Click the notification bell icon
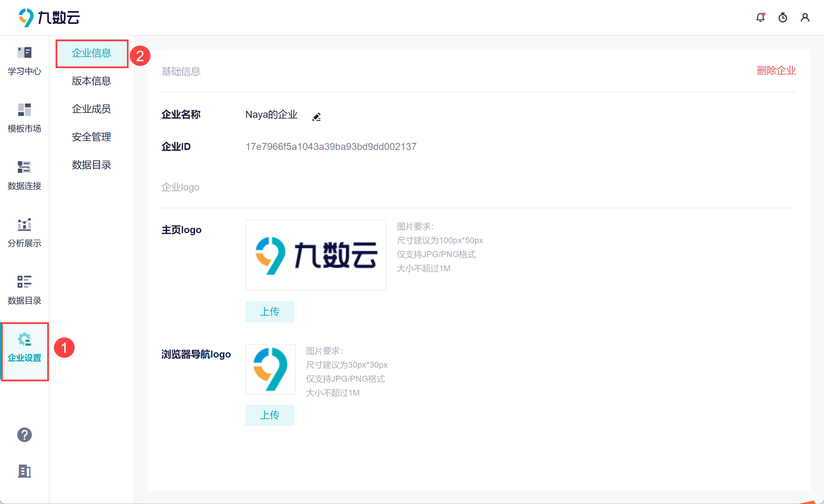 click(x=760, y=17)
